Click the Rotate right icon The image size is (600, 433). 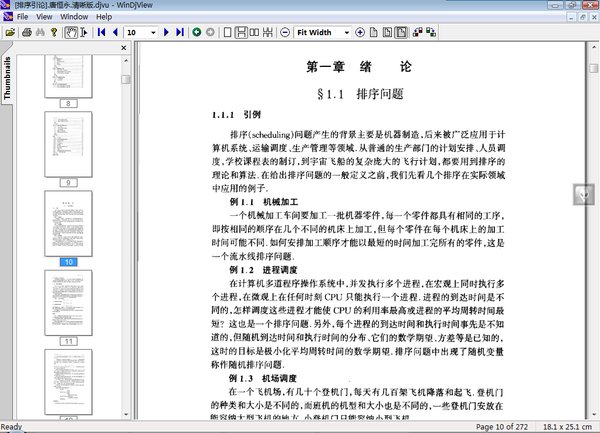pos(431,33)
